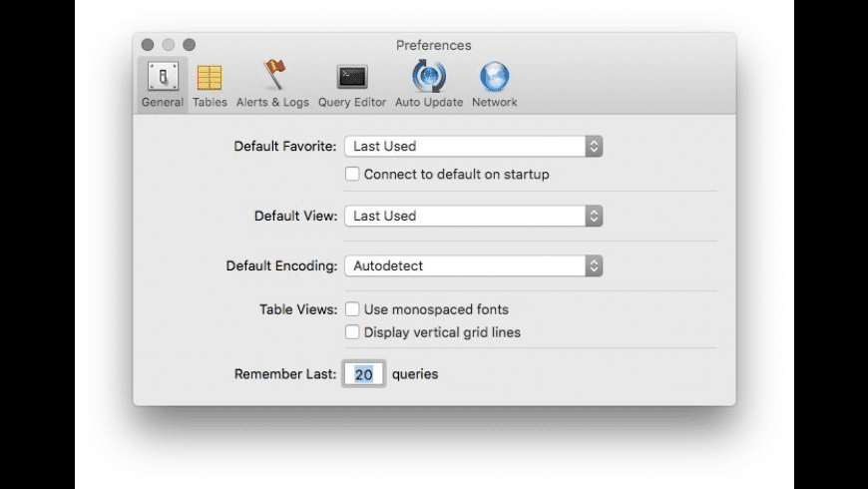
Task: Click the Auto Update label
Action: coord(429,102)
